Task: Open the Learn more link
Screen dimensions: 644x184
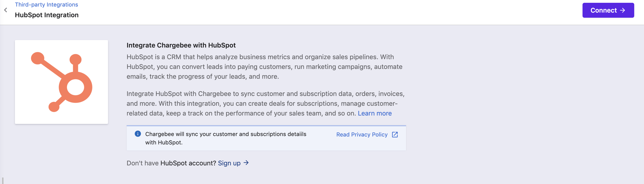Action: coord(374,113)
